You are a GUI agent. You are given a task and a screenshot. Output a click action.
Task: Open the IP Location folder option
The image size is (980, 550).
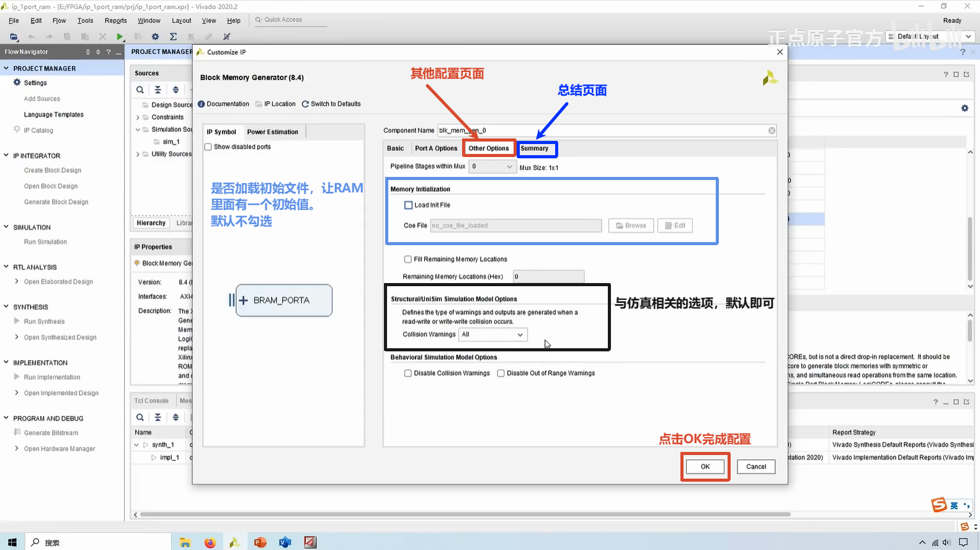point(275,104)
